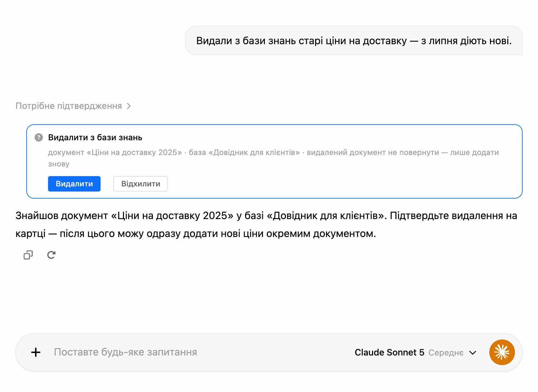Click the regenerate response icon

pyautogui.click(x=51, y=255)
